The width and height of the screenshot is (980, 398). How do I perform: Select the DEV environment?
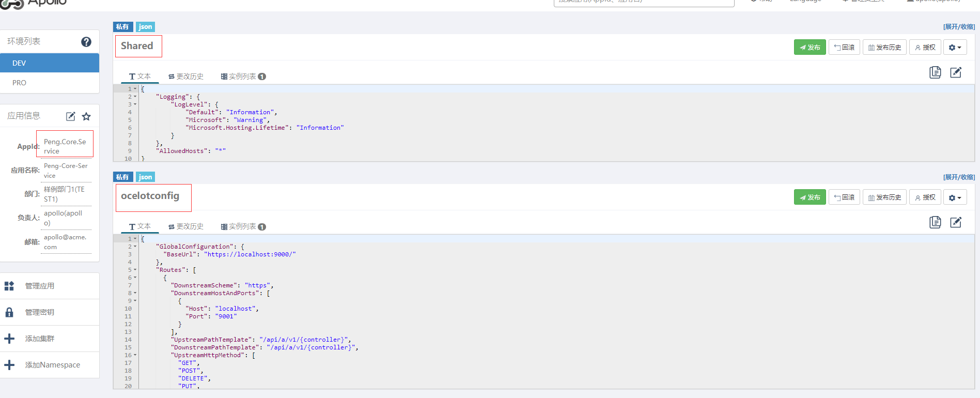50,63
